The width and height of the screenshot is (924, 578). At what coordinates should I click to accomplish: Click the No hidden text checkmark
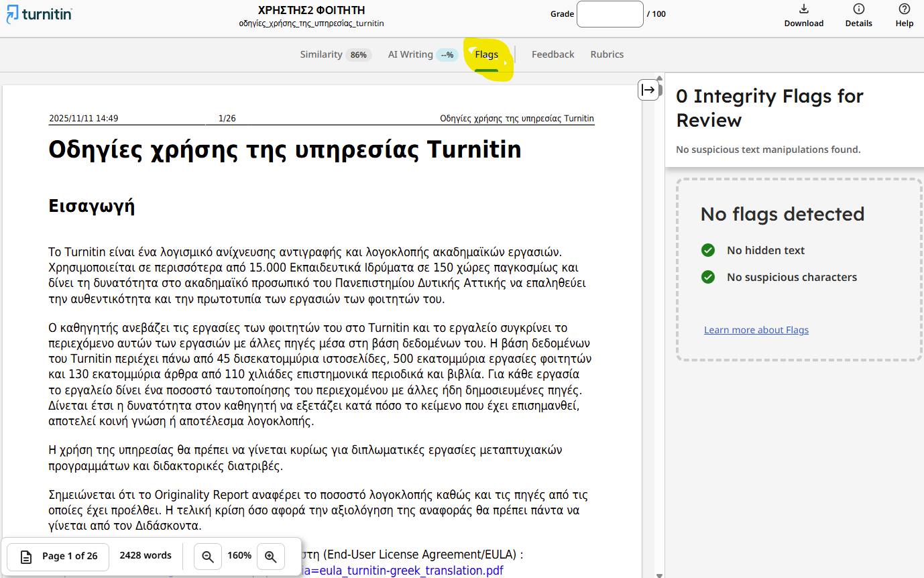click(x=708, y=250)
